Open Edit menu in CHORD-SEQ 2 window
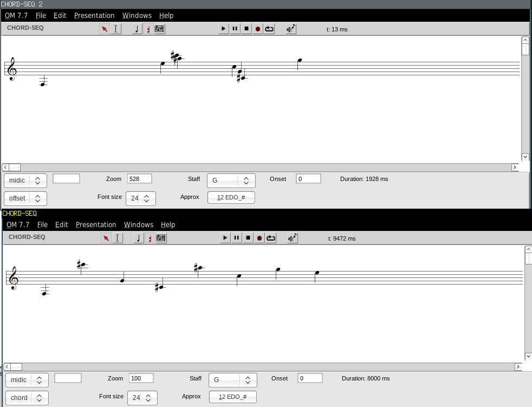 tap(60, 16)
